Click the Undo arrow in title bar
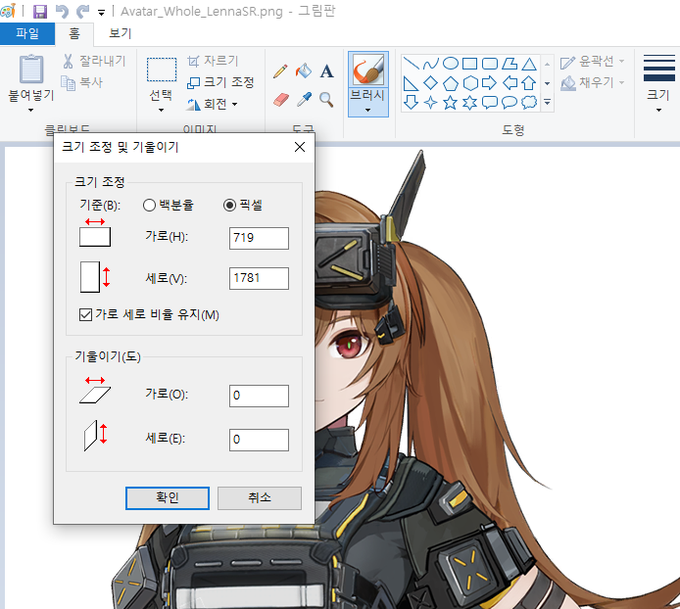This screenshot has width=680, height=609. [62, 11]
